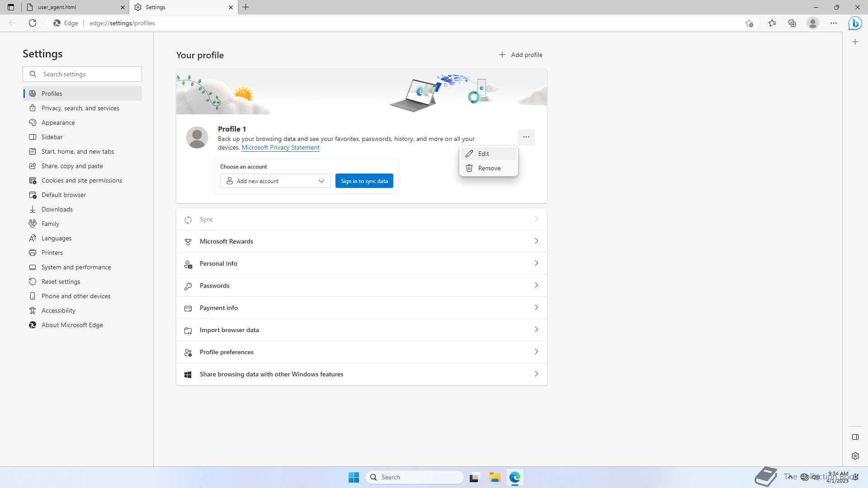Open the Add new account dropdown
868x488 pixels.
(275, 181)
